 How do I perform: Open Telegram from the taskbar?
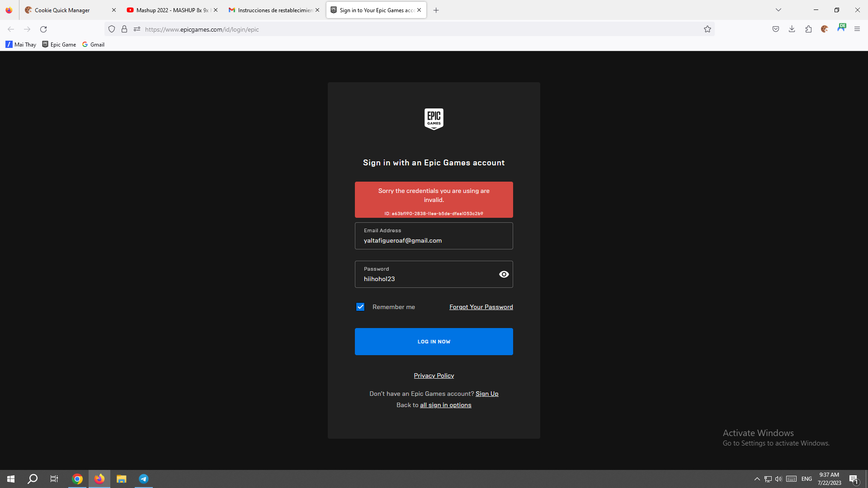click(144, 479)
